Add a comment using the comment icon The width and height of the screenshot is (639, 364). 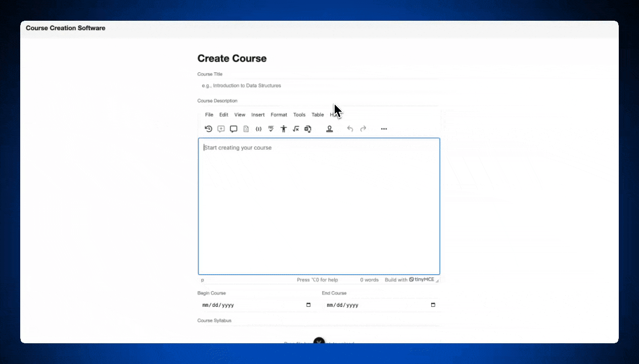click(x=221, y=129)
